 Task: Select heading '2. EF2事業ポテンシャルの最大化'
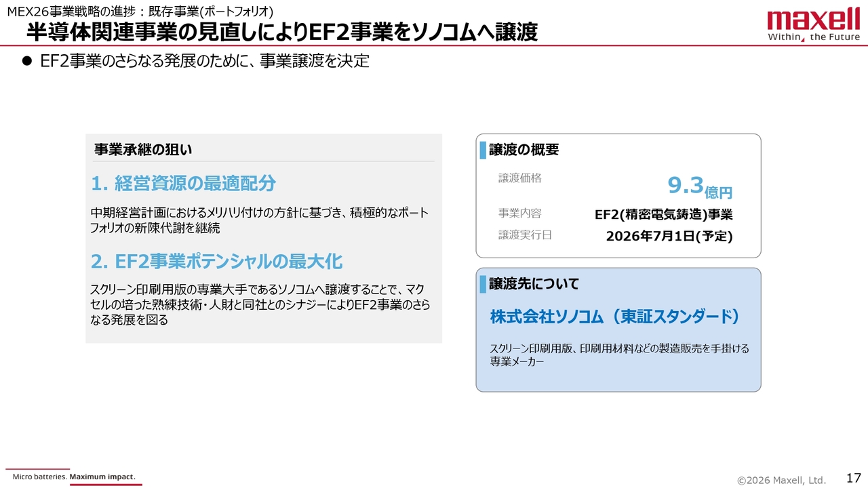[x=216, y=261]
